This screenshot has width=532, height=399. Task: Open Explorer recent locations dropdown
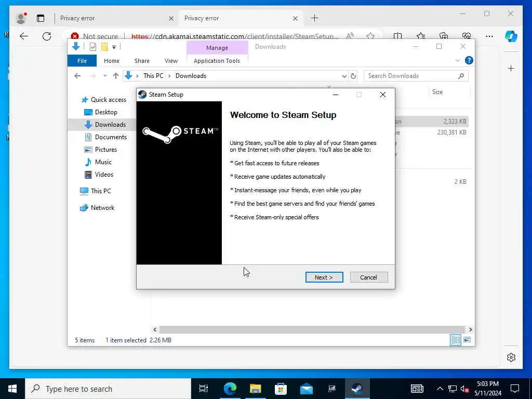coord(105,76)
